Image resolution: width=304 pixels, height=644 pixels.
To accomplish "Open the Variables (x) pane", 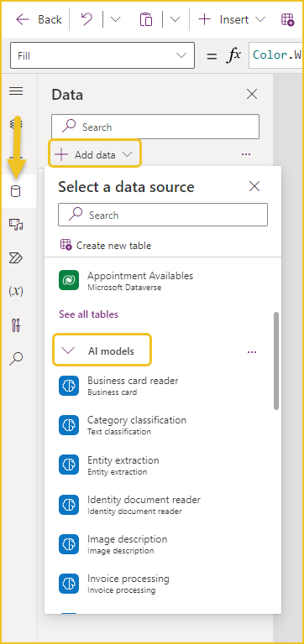I will [x=16, y=291].
